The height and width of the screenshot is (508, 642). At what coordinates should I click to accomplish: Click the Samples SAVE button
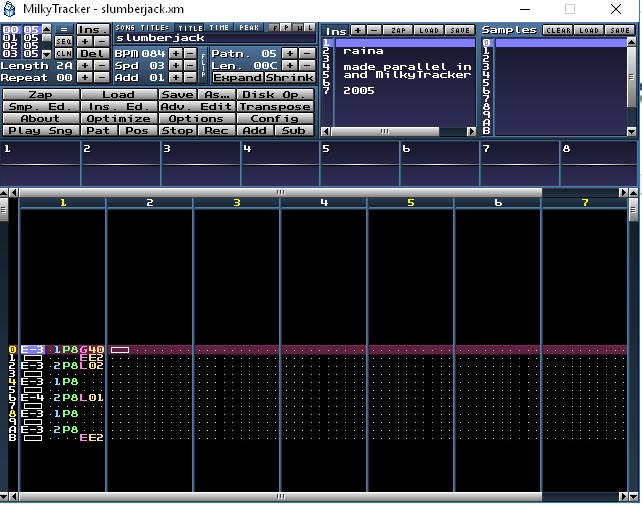(620, 30)
